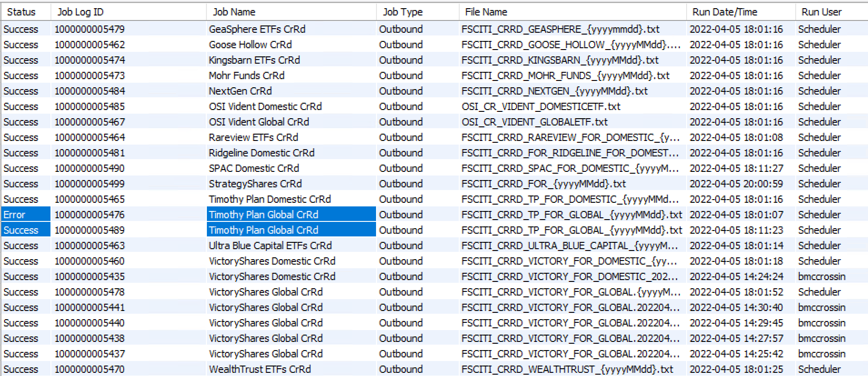The height and width of the screenshot is (376, 868).
Task: Sort by the Job Log ID column header
Action: click(128, 12)
